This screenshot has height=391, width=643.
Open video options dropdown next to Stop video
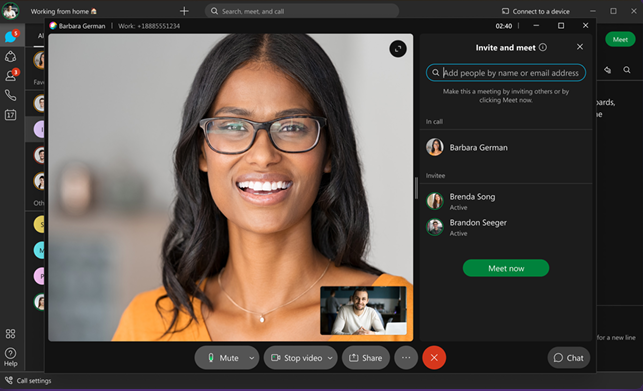click(x=330, y=358)
